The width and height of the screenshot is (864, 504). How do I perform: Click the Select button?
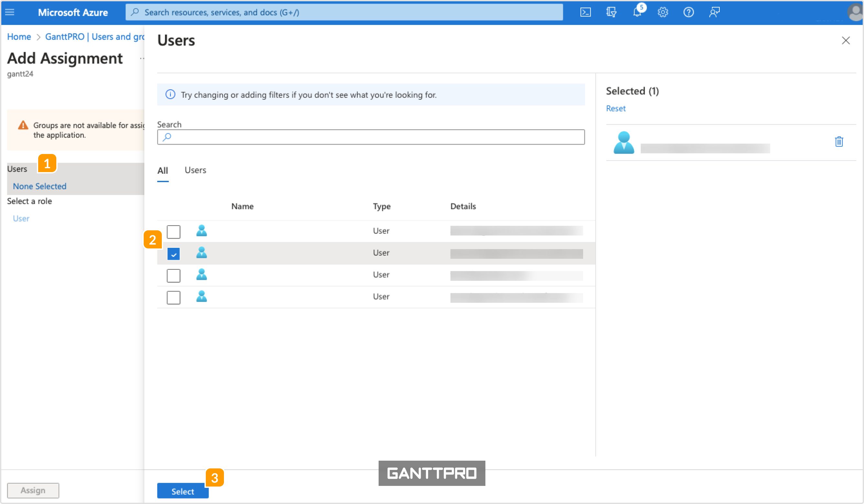pos(183,491)
